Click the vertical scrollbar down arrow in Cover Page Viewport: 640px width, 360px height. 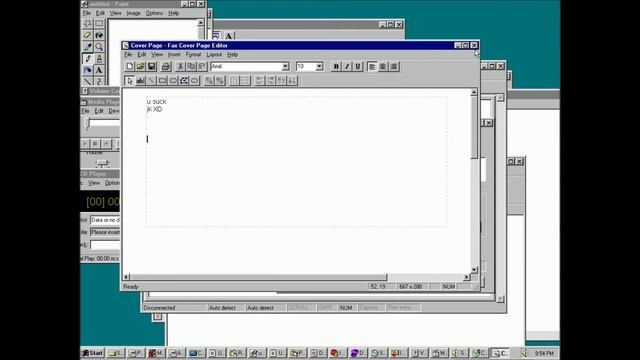tap(474, 269)
